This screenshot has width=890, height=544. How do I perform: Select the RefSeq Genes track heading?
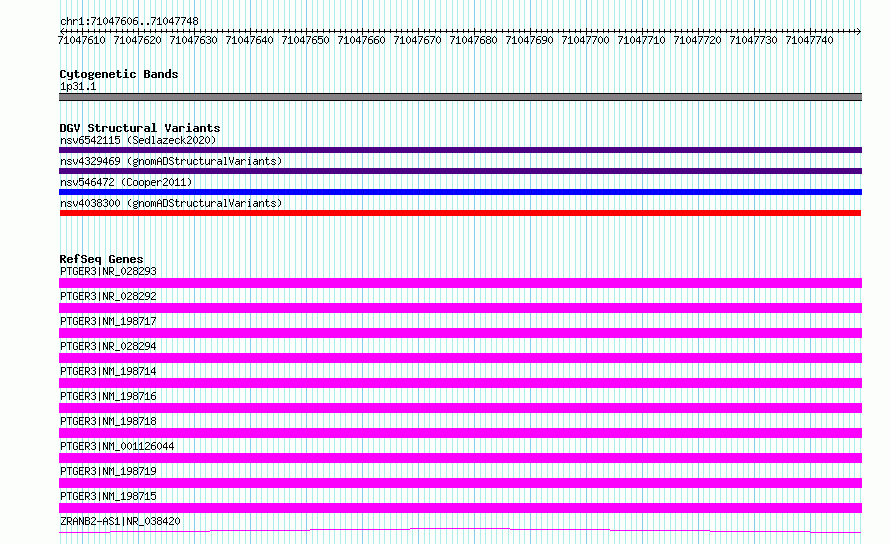pyautogui.click(x=102, y=259)
